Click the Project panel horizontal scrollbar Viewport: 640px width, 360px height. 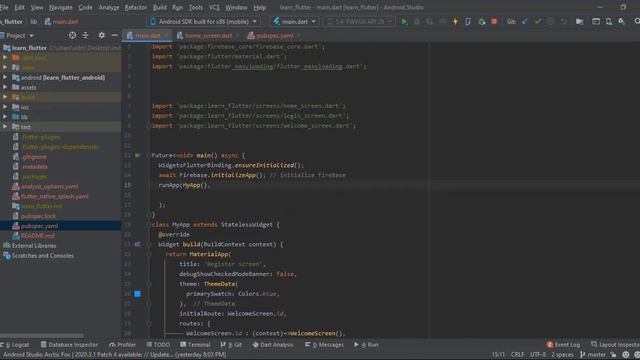tap(42, 336)
